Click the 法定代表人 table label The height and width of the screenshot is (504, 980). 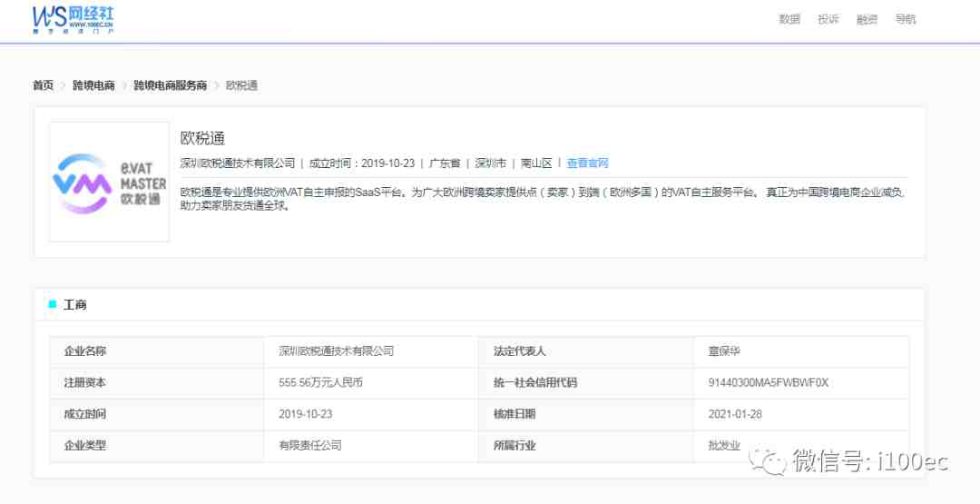(519, 351)
